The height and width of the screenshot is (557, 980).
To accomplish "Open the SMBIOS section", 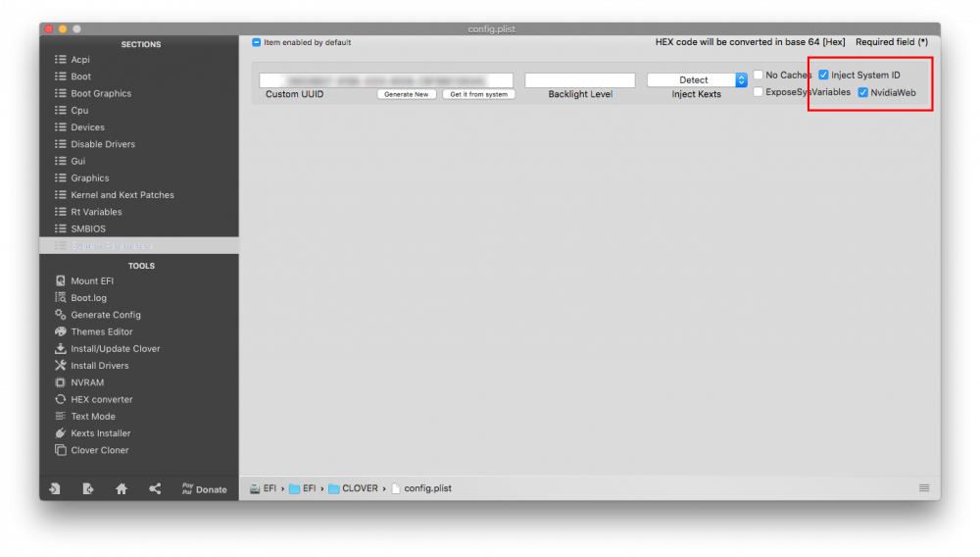I will click(x=88, y=228).
